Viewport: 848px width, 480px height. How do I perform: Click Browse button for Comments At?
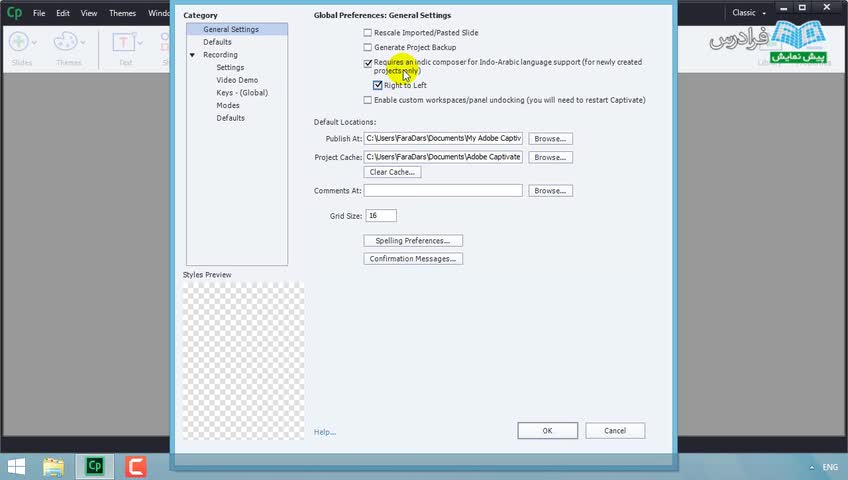tap(550, 191)
